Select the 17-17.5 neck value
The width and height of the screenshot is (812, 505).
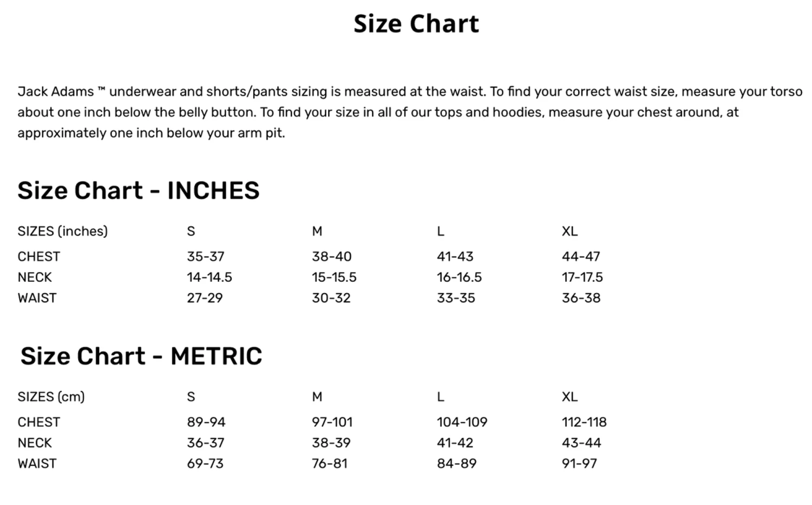pyautogui.click(x=582, y=277)
